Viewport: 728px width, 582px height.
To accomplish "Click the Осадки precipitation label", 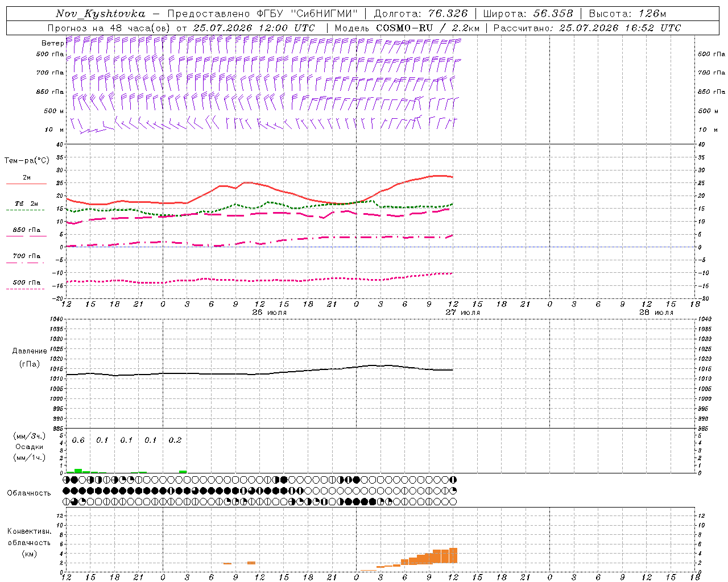I will 29,447.
